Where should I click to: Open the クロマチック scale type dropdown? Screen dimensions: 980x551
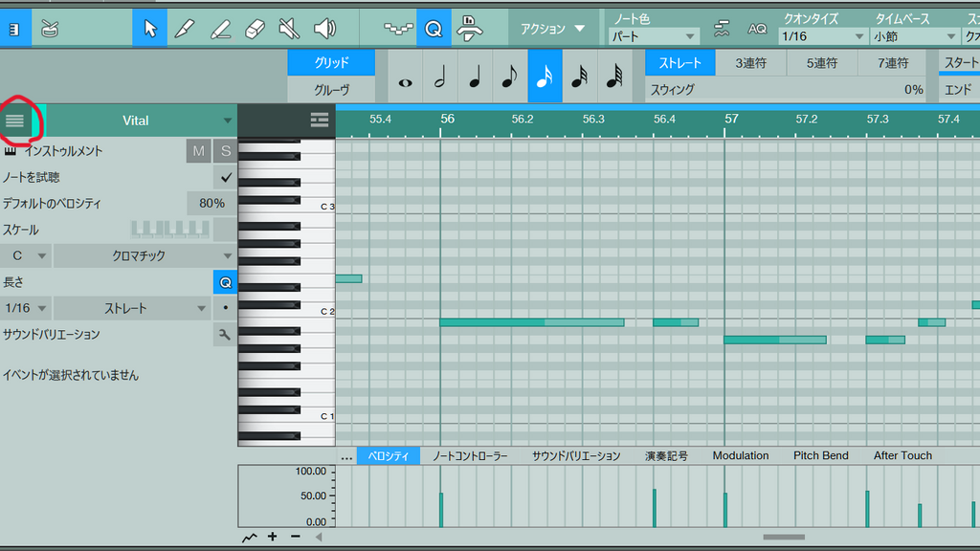point(145,255)
